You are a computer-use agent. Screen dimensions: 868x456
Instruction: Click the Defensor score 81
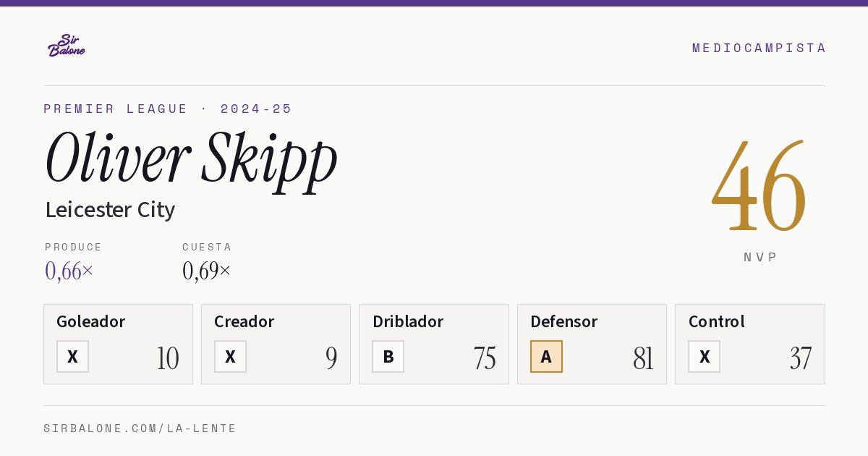643,358
